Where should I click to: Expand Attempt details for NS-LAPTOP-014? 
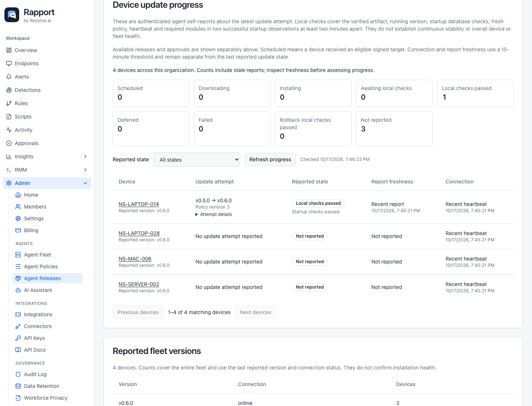point(214,214)
